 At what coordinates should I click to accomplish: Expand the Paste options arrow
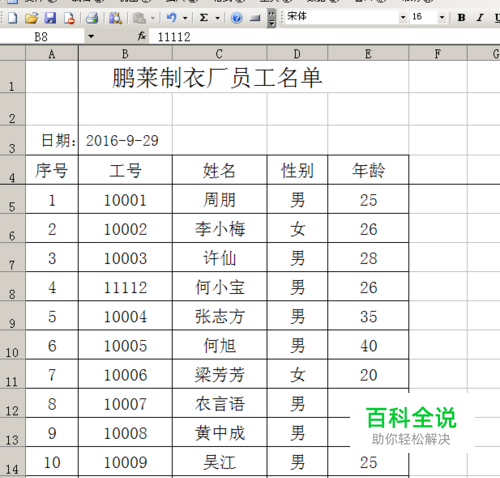(153, 18)
